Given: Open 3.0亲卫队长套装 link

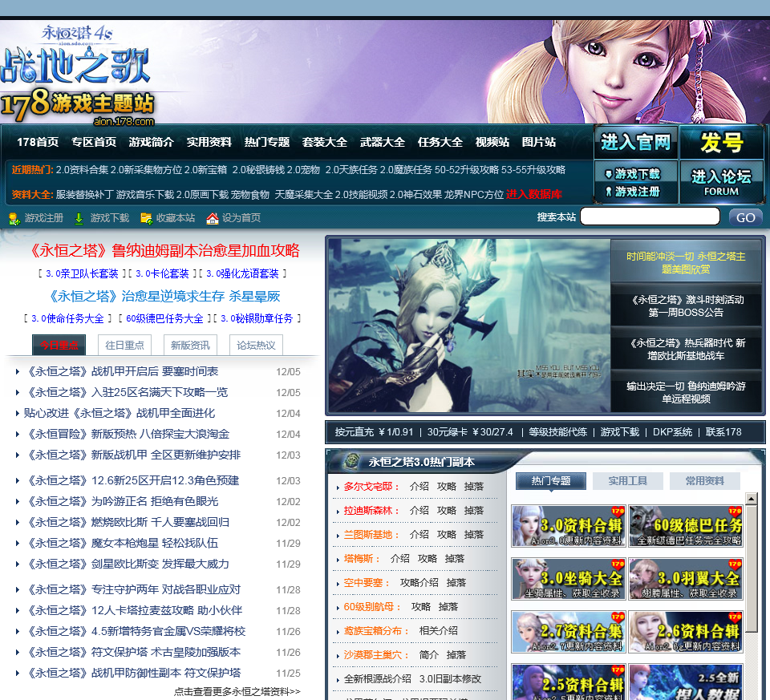Looking at the screenshot, I should [x=82, y=273].
